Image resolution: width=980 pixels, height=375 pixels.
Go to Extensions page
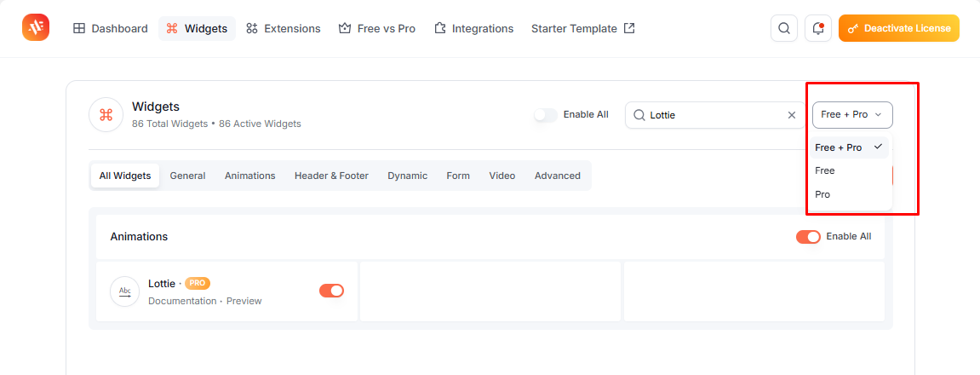tap(284, 29)
